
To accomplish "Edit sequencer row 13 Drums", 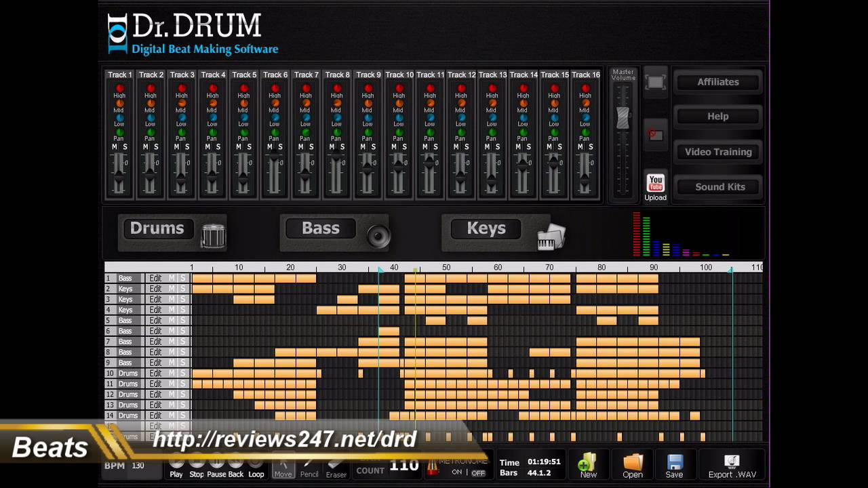I will coord(156,405).
